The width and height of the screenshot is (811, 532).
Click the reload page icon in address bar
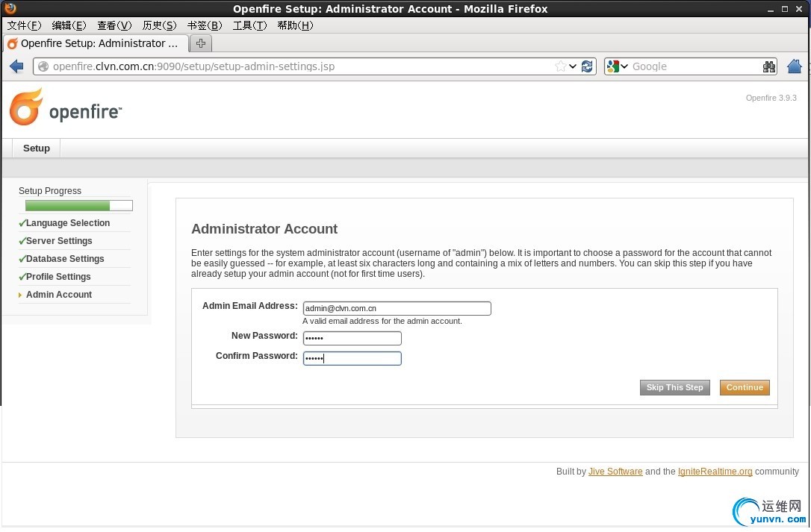(587, 66)
